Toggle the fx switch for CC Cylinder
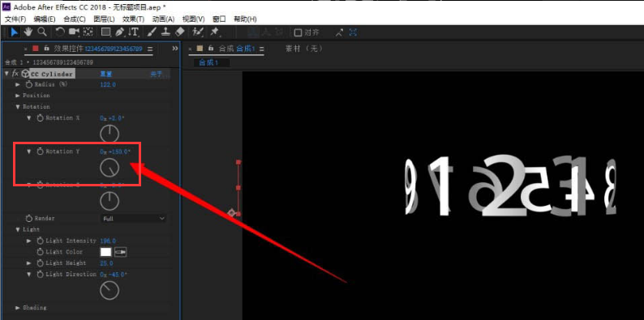Viewport: 644px width, 320px height. click(15, 74)
